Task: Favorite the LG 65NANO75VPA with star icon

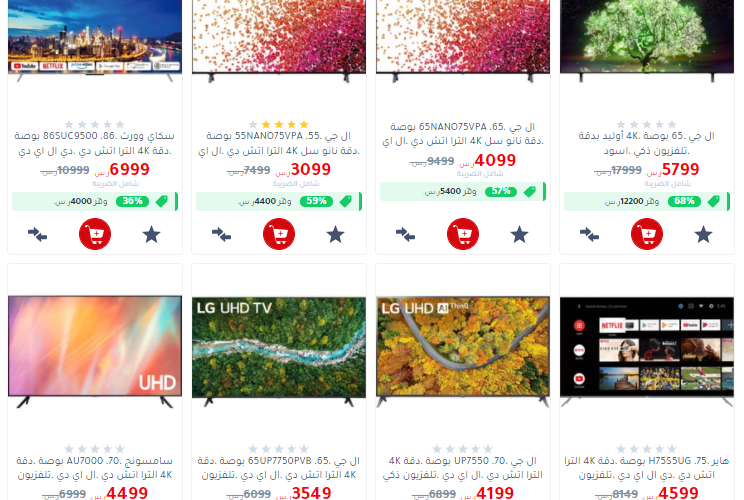Action: coord(520,234)
